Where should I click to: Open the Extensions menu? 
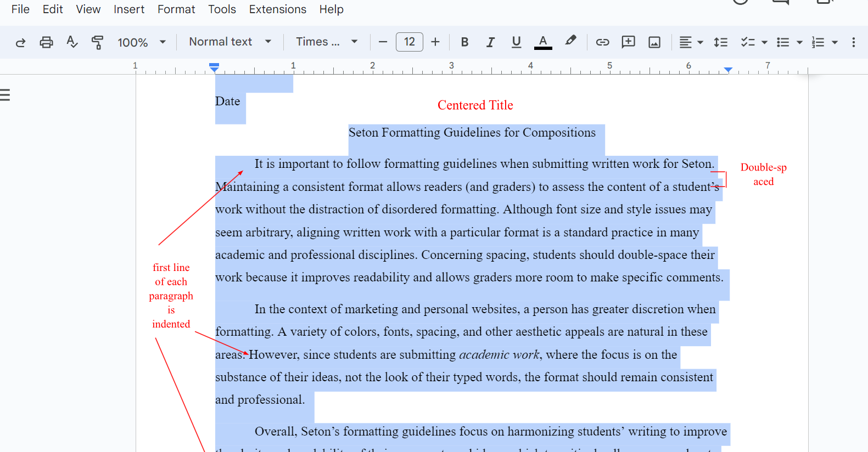(278, 9)
